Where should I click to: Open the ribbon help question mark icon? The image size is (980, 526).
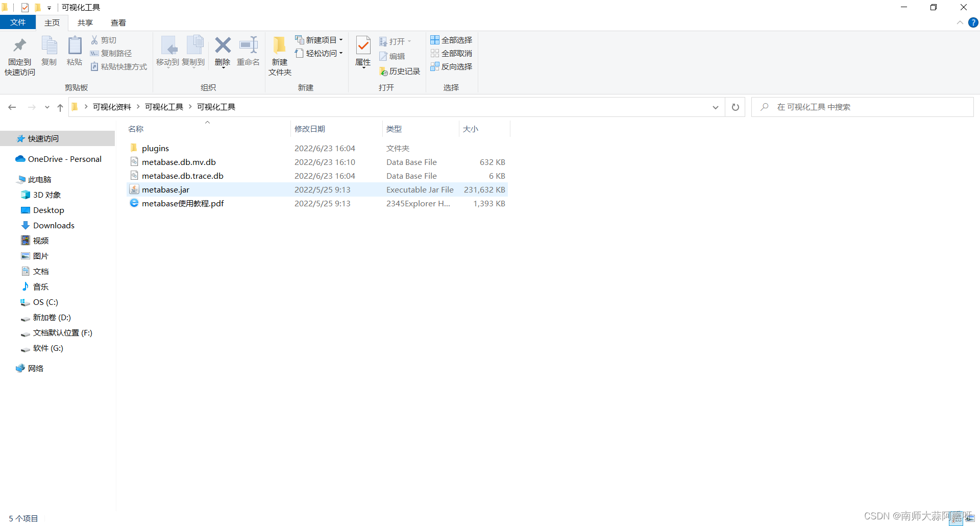click(973, 22)
